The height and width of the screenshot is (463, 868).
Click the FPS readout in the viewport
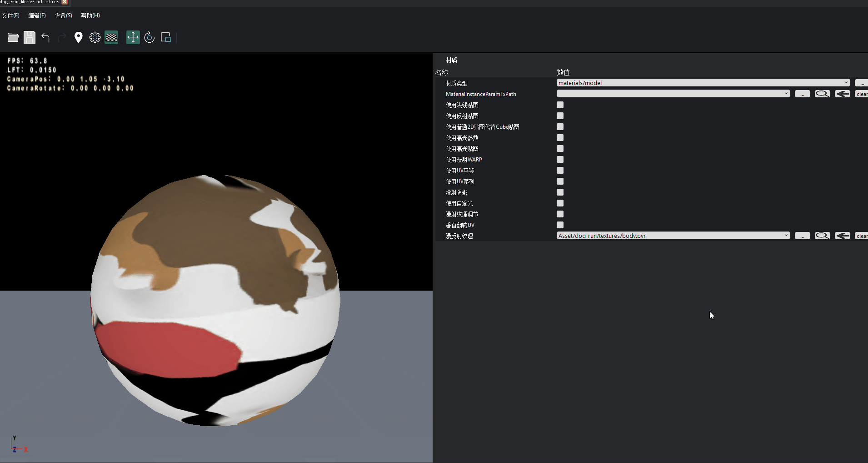coord(27,60)
